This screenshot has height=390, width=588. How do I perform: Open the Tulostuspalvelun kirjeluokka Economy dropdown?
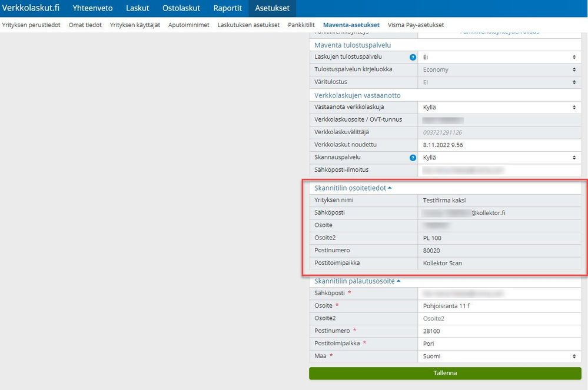[500, 69]
